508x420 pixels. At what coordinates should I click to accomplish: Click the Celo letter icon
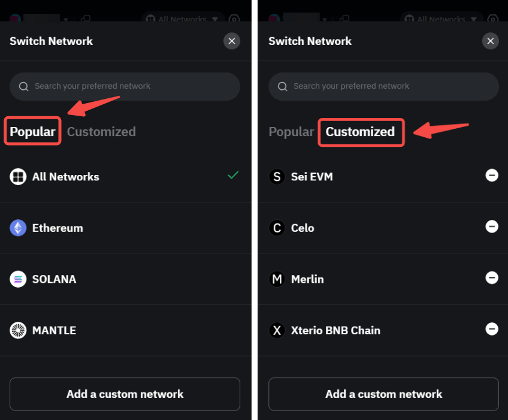click(x=277, y=228)
